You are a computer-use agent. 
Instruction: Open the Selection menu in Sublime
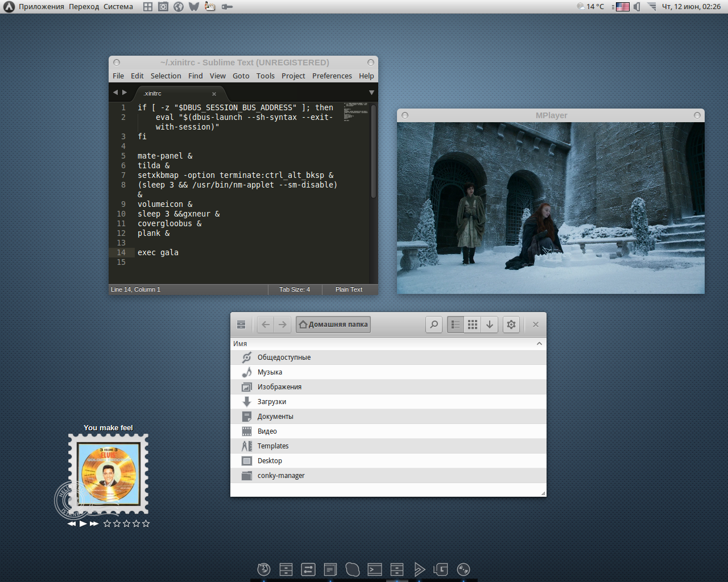pyautogui.click(x=166, y=76)
